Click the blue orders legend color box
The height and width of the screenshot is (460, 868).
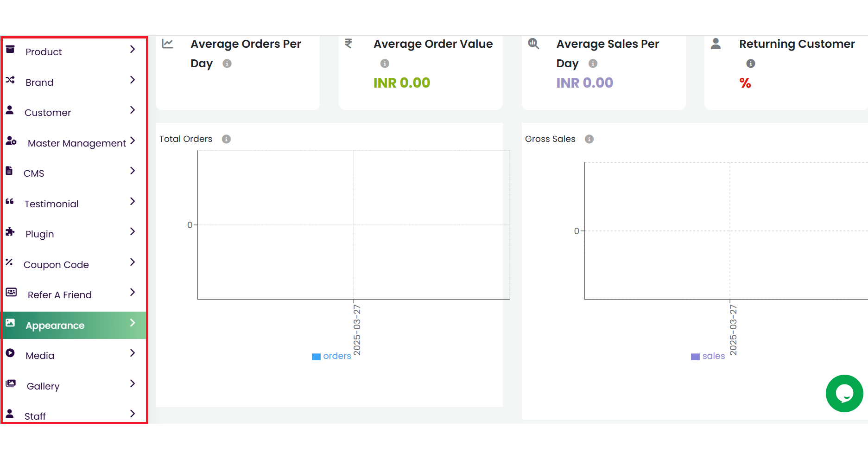point(316,357)
